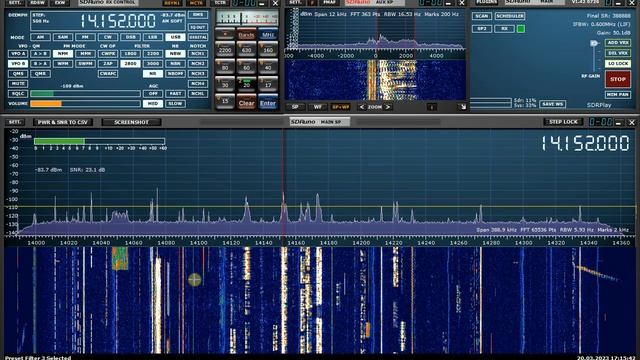
Task: Select the 630 band key
Action: pos(246,50)
